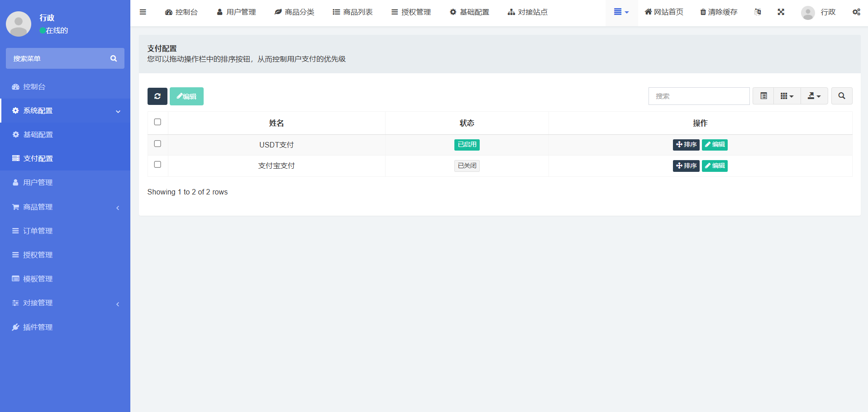Screen dimensions: 868x412
Task: Expand the 对接管理 sidebar group
Action: [x=65, y=303]
